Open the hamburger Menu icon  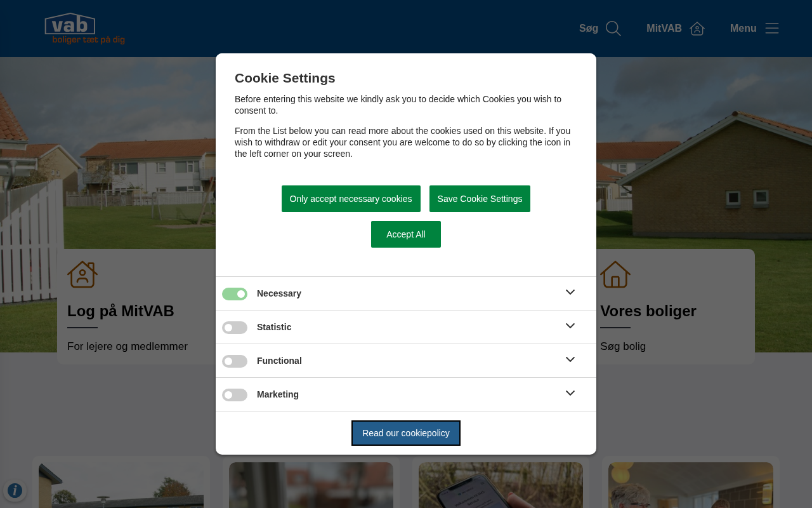771,29
